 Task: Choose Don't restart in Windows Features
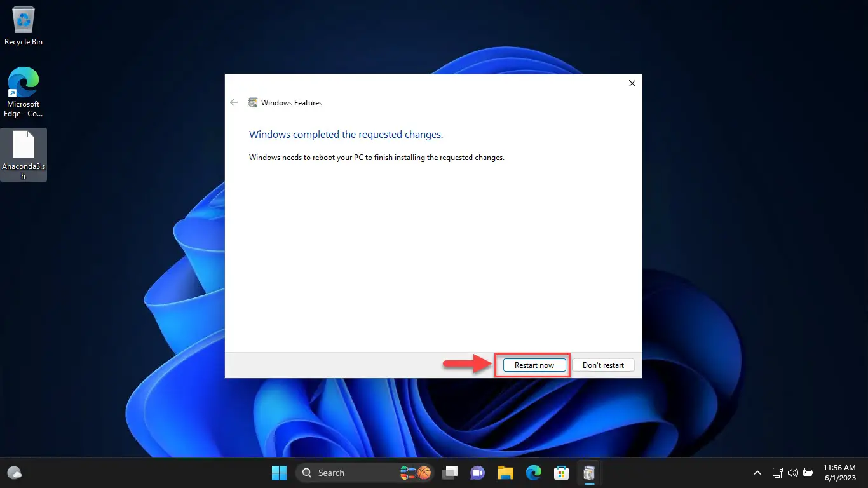[x=603, y=365]
